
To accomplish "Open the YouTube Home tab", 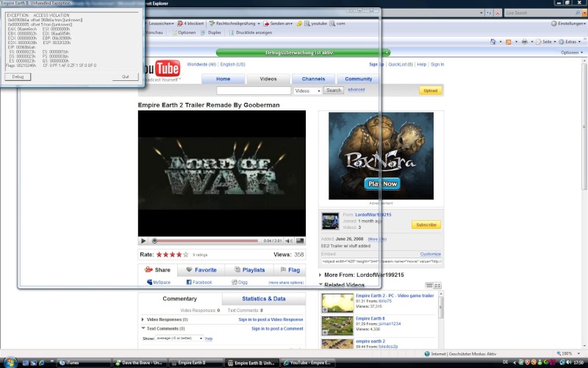I will coord(223,79).
